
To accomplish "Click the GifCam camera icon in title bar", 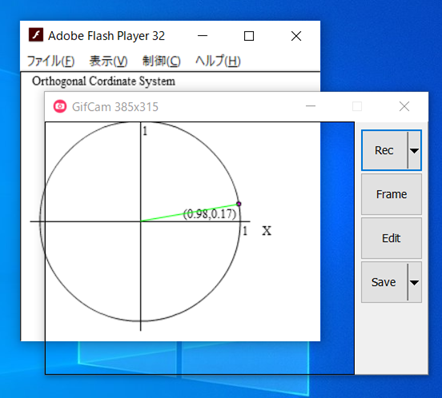I will click(60, 106).
